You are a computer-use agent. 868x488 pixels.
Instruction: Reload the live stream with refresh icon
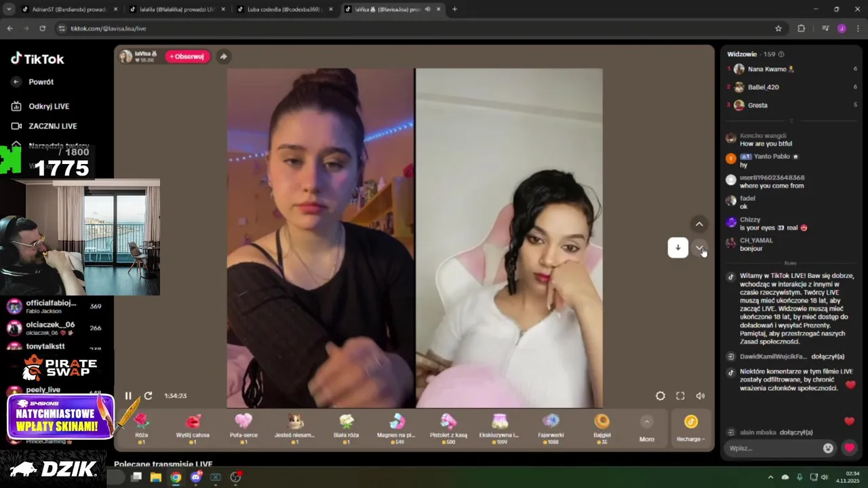148,396
